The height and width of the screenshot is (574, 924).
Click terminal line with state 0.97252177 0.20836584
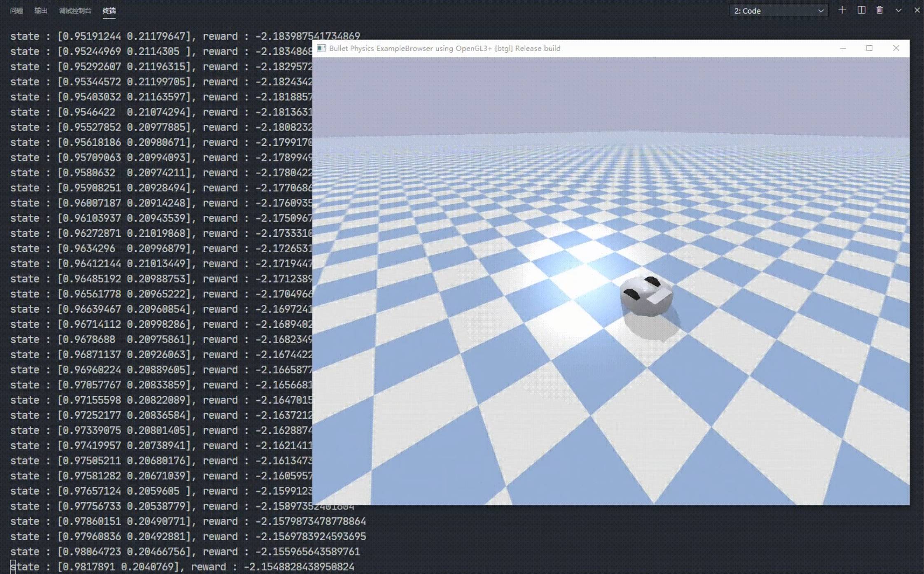(x=161, y=415)
